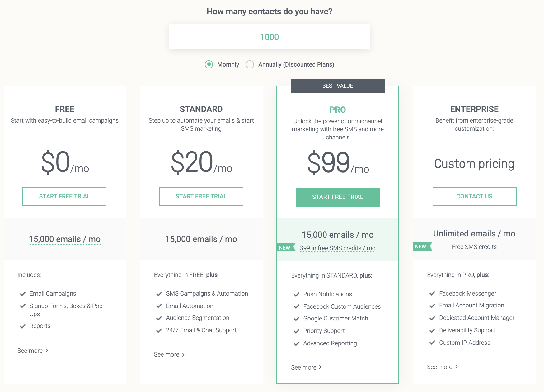This screenshot has height=392, width=544.
Task: Click the checkmark beside Email Campaigns
Action: [x=23, y=294]
